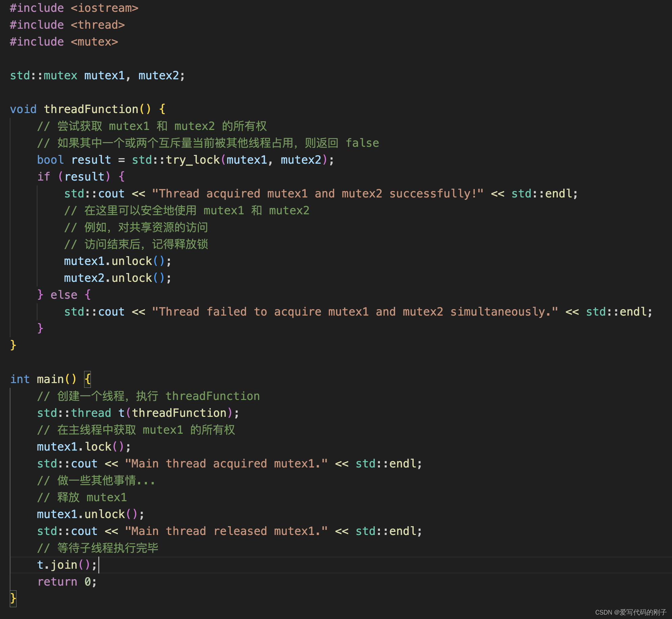Click the 'std::mutex mutex1, mutex2;' declaration
Screen dimensions: 672x619
pos(98,76)
